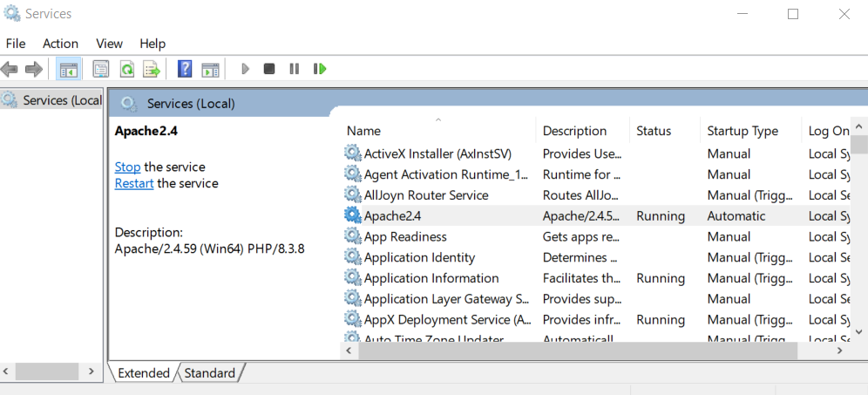This screenshot has width=868, height=395.
Task: Open the Help menu
Action: (153, 44)
